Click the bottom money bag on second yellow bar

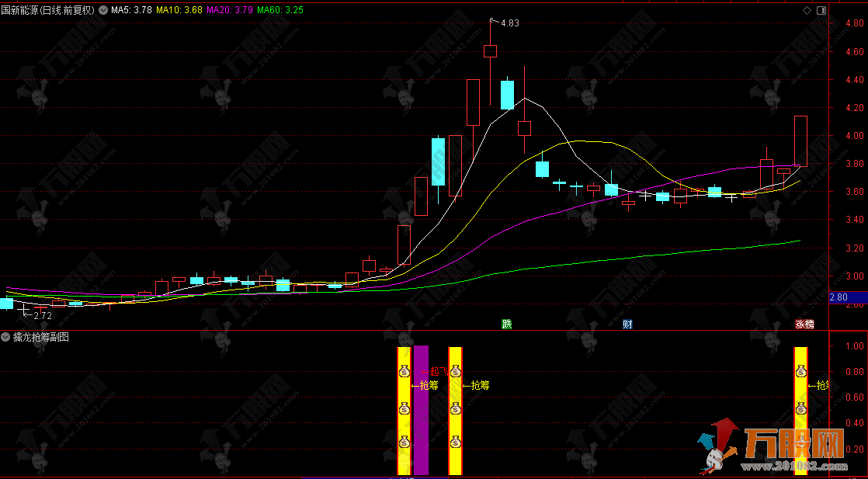point(456,443)
